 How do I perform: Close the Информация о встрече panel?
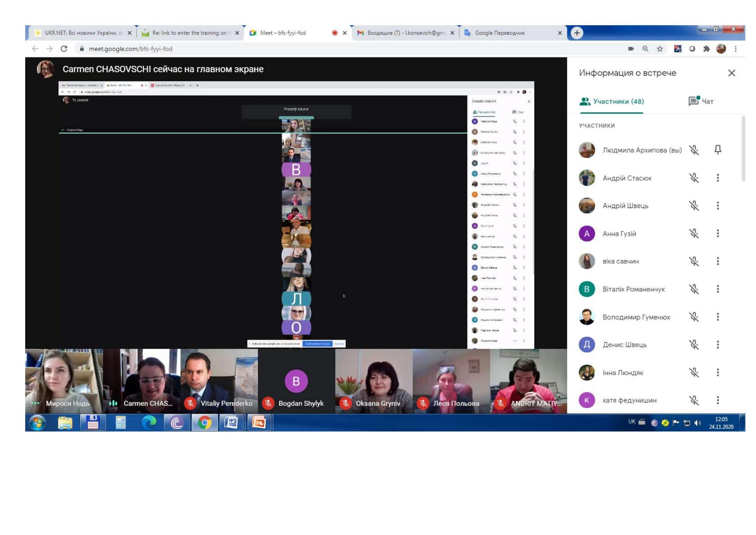(731, 73)
